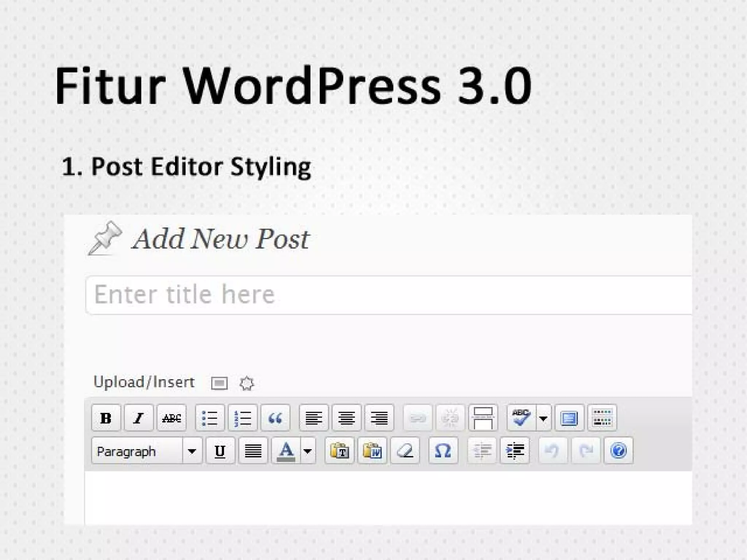Viewport: 747px width, 560px height.
Task: Align text center
Action: point(347,418)
